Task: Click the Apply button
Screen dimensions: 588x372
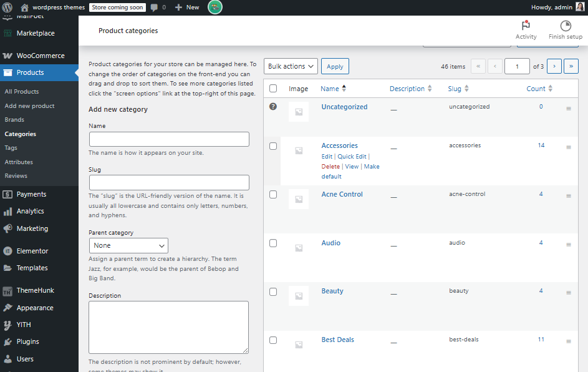Action: pyautogui.click(x=335, y=66)
